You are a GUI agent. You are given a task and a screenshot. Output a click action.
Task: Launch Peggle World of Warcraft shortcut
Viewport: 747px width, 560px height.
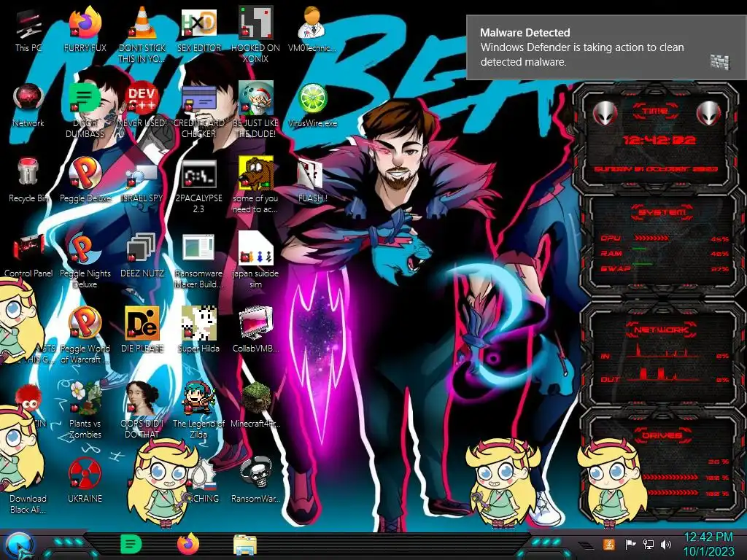pyautogui.click(x=85, y=335)
